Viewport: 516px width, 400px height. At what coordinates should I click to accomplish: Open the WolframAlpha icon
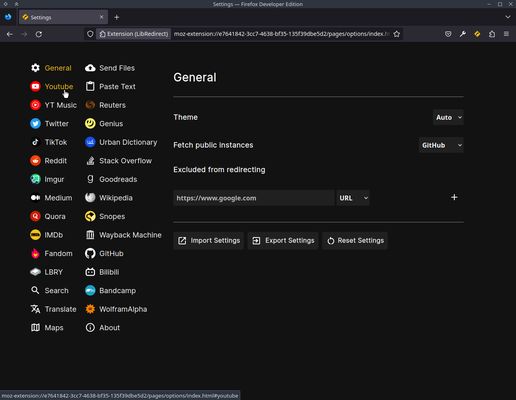click(x=90, y=309)
